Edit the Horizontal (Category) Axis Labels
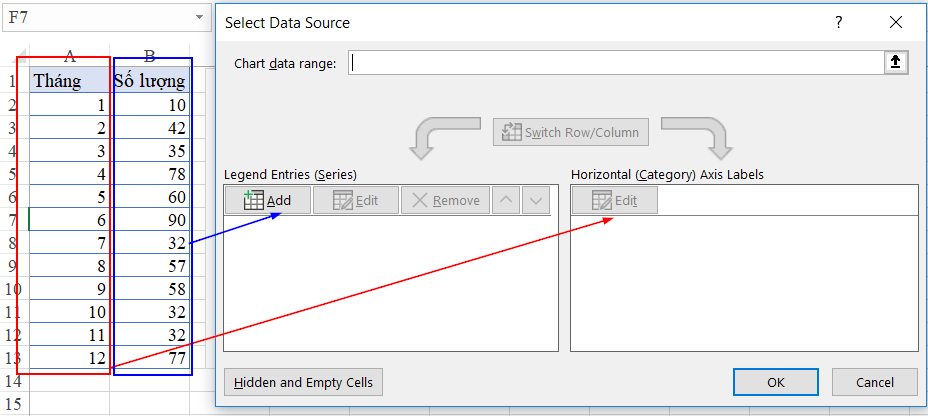This screenshot has height=416, width=928. pyautogui.click(x=614, y=200)
